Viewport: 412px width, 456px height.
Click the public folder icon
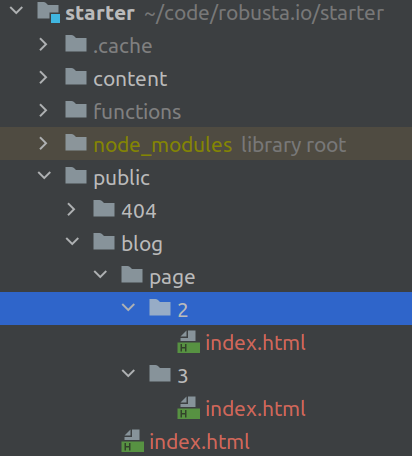point(76,176)
